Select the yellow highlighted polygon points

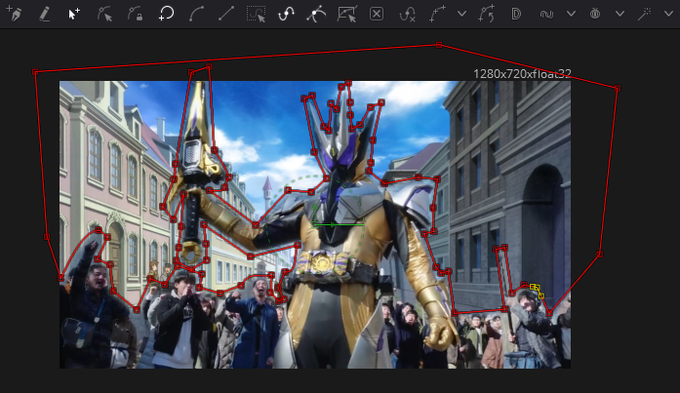(x=536, y=290)
